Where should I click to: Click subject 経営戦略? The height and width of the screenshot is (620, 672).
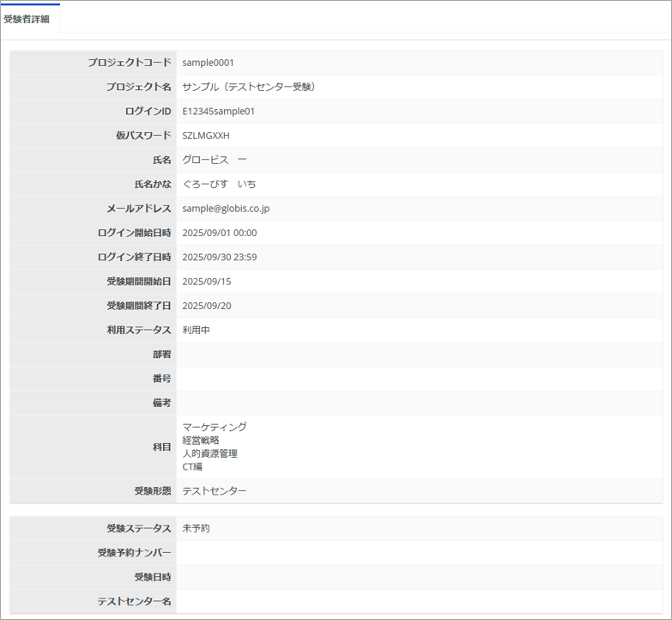(201, 441)
